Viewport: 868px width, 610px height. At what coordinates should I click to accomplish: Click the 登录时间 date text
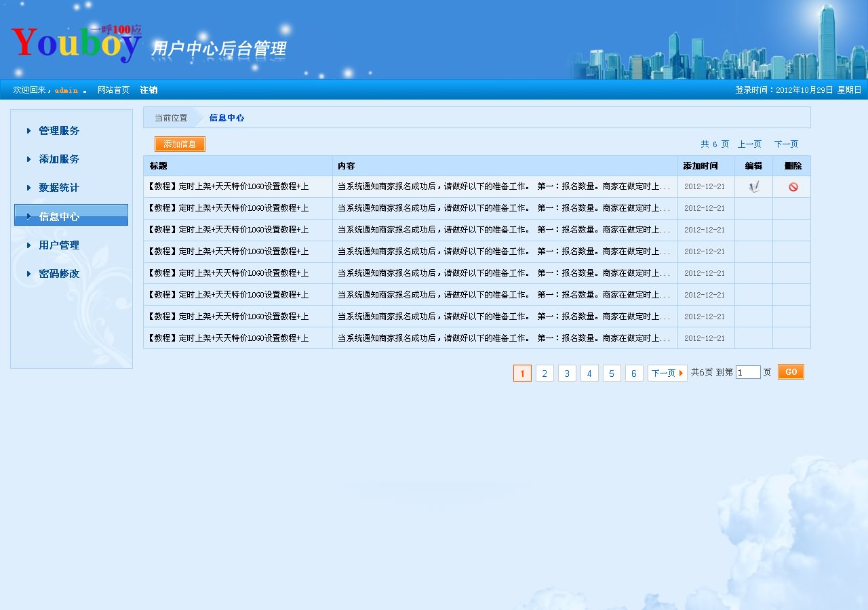799,90
